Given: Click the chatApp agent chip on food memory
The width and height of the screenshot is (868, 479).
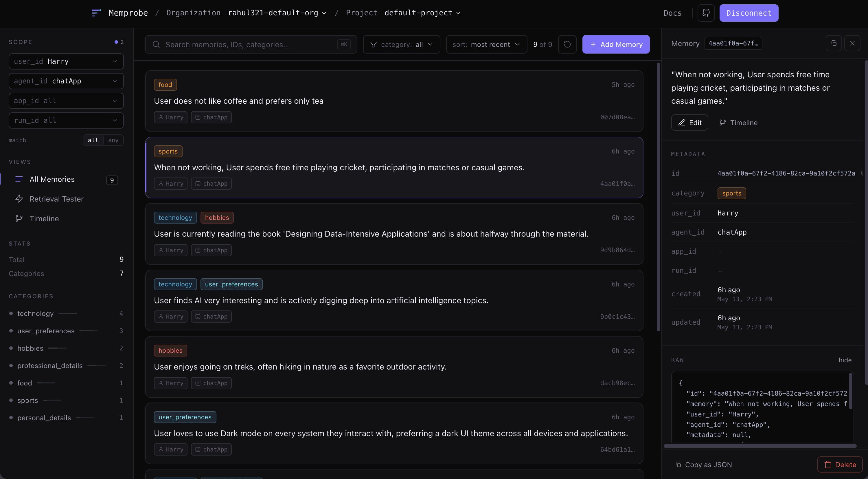Looking at the screenshot, I should [211, 117].
